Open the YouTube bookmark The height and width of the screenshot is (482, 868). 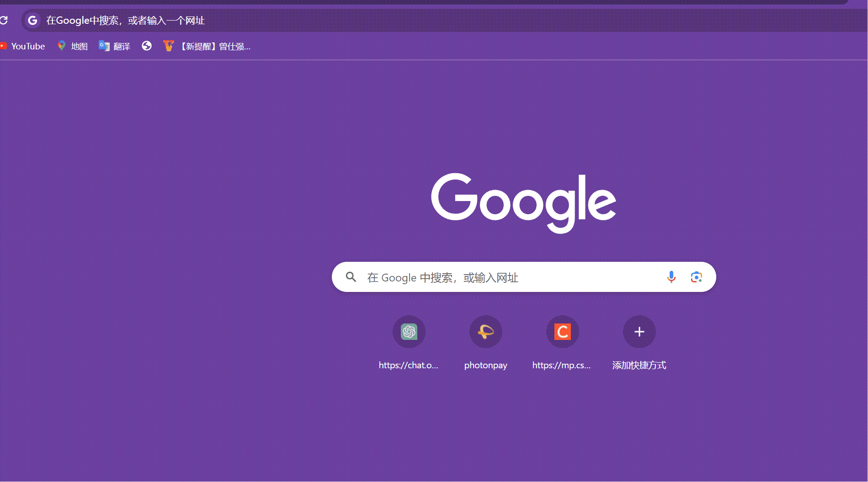23,46
